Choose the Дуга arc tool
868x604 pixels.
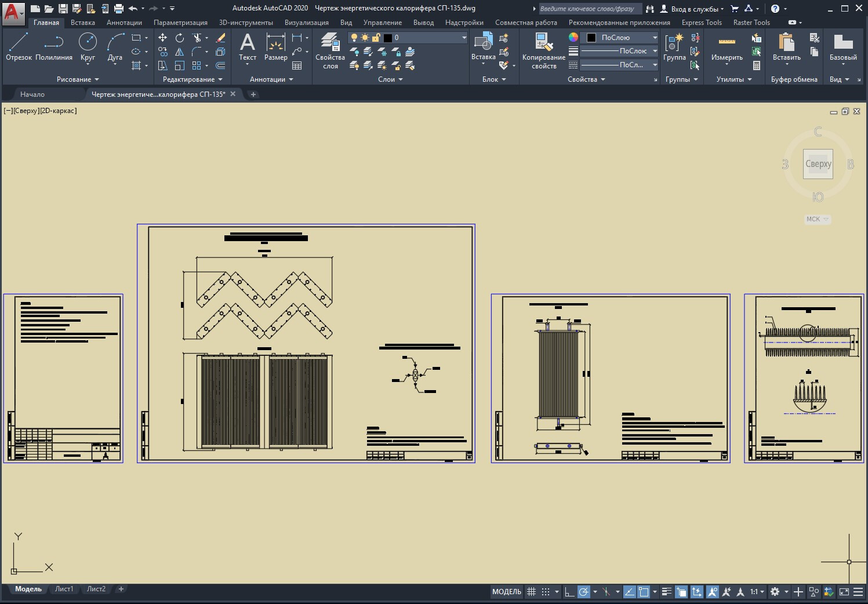tap(115, 46)
